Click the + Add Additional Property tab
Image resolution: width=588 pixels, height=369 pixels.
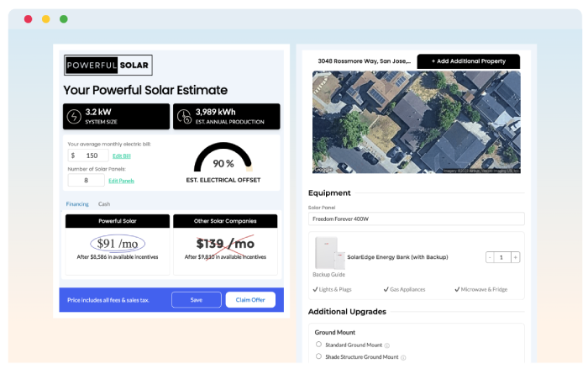[468, 61]
